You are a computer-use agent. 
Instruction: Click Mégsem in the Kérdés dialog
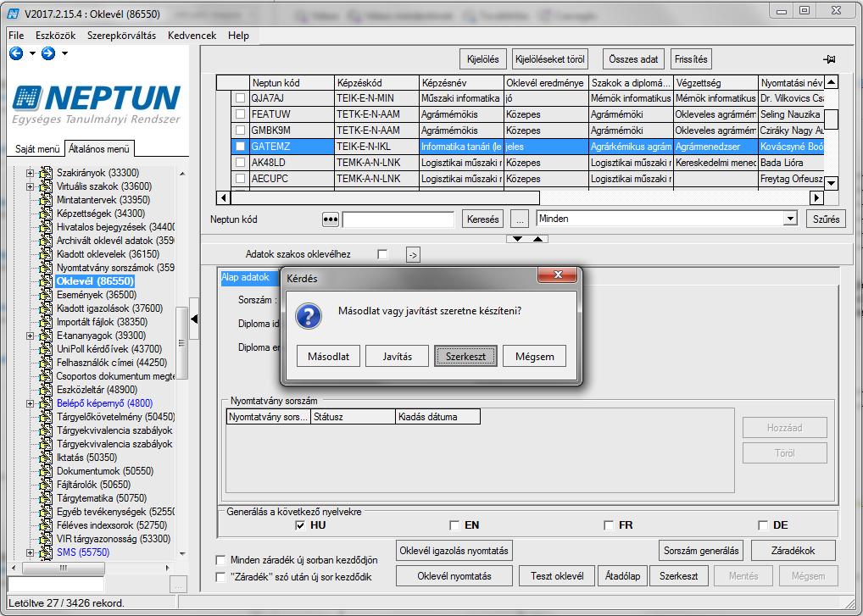coord(534,357)
